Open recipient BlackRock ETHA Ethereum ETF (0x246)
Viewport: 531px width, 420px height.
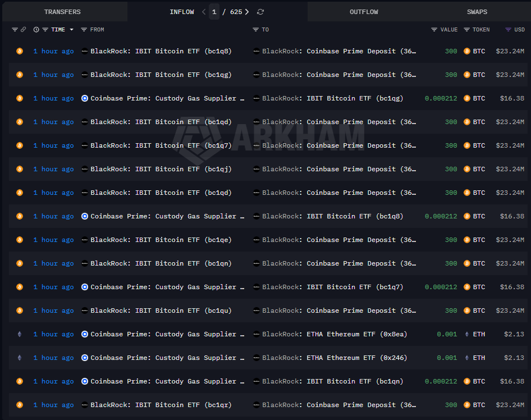335,358
